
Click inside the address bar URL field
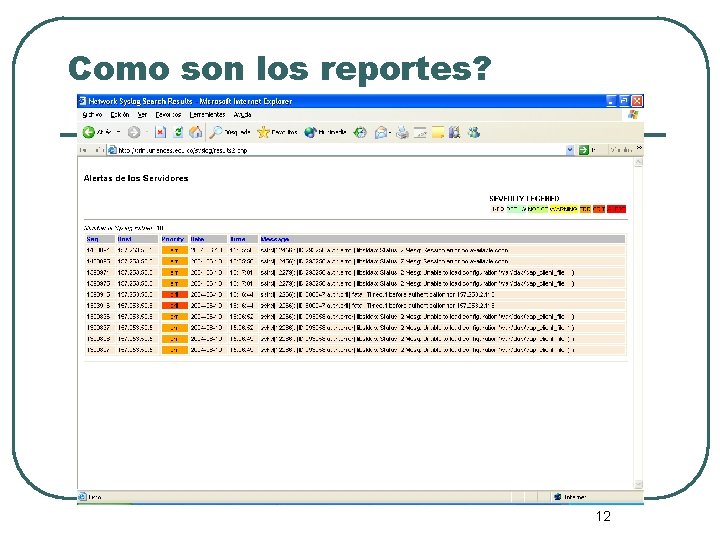pos(340,150)
